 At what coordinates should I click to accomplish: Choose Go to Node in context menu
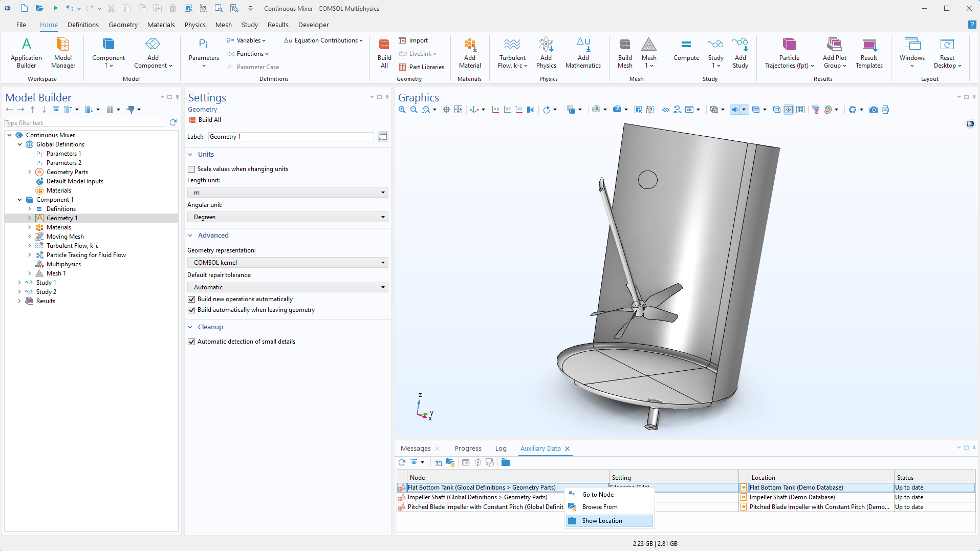click(609, 495)
